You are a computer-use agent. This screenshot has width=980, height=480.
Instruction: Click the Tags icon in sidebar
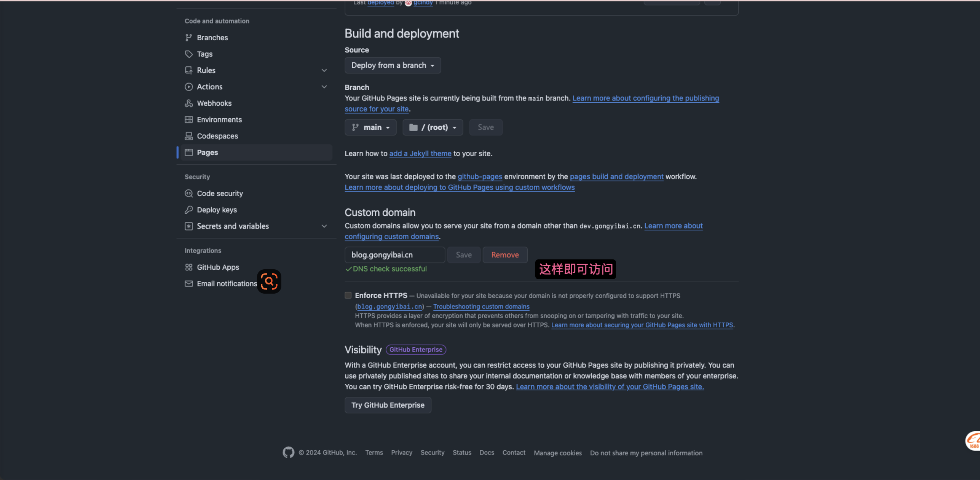tap(188, 54)
